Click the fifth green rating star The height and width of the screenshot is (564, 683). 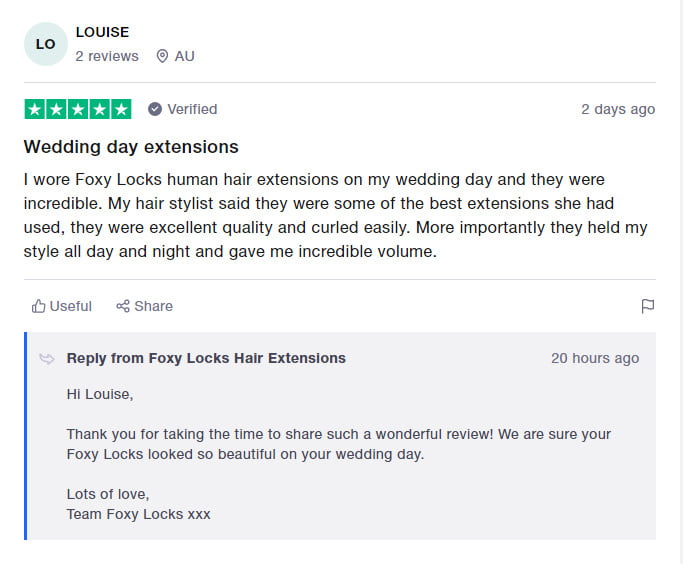(x=121, y=109)
